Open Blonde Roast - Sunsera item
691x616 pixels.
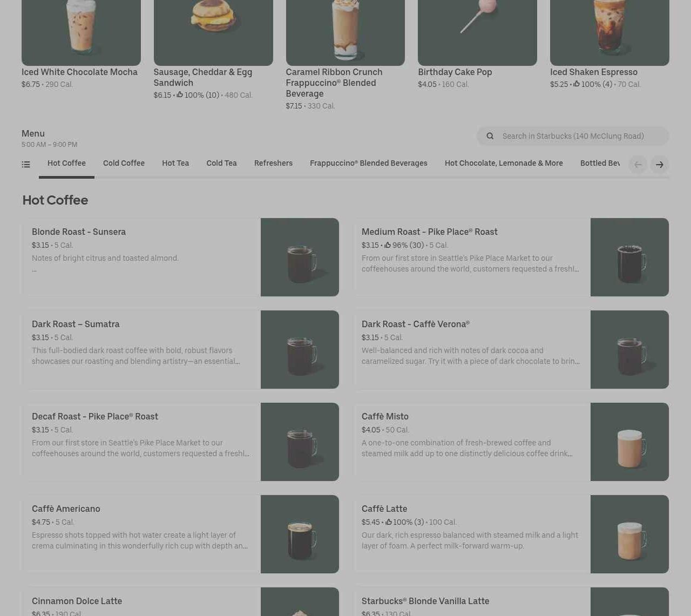[x=180, y=257]
